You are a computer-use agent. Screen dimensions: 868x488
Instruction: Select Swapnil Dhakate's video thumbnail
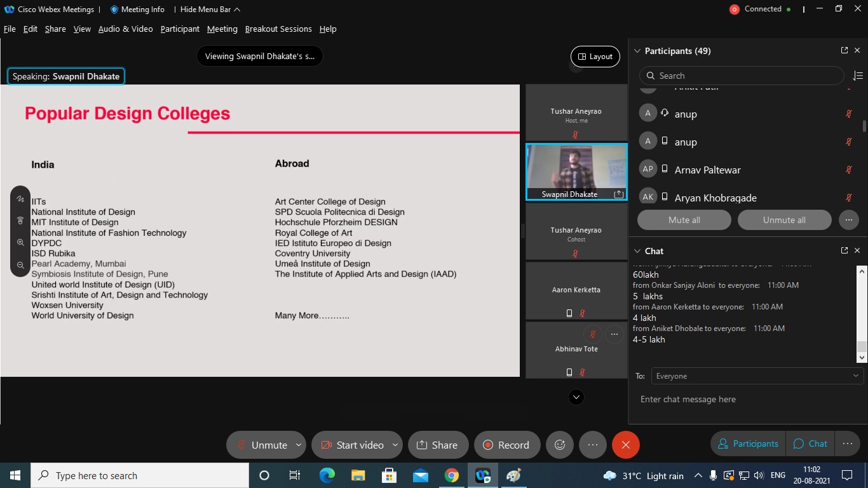[x=576, y=172]
